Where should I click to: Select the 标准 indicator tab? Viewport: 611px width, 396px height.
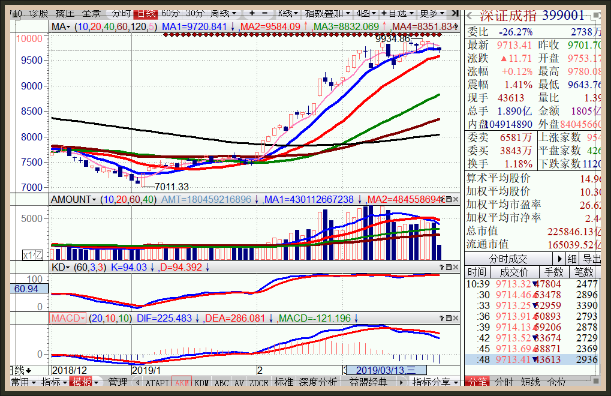284,382
